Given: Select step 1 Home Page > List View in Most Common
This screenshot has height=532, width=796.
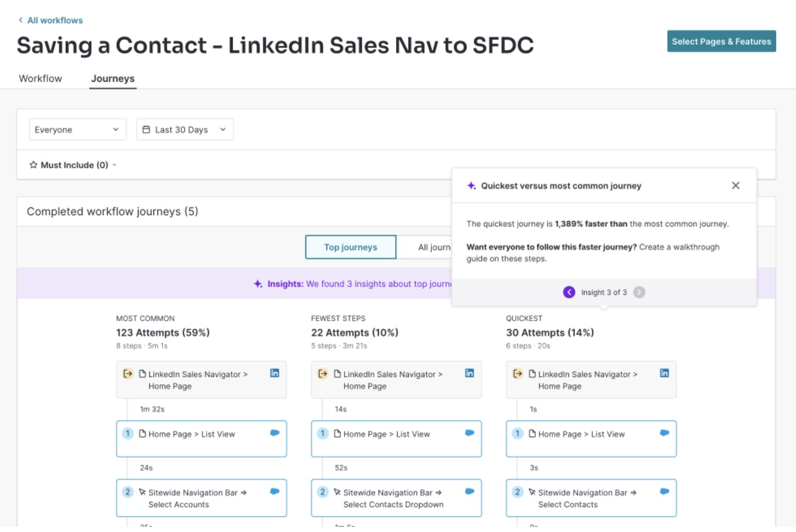Looking at the screenshot, I should [201, 439].
